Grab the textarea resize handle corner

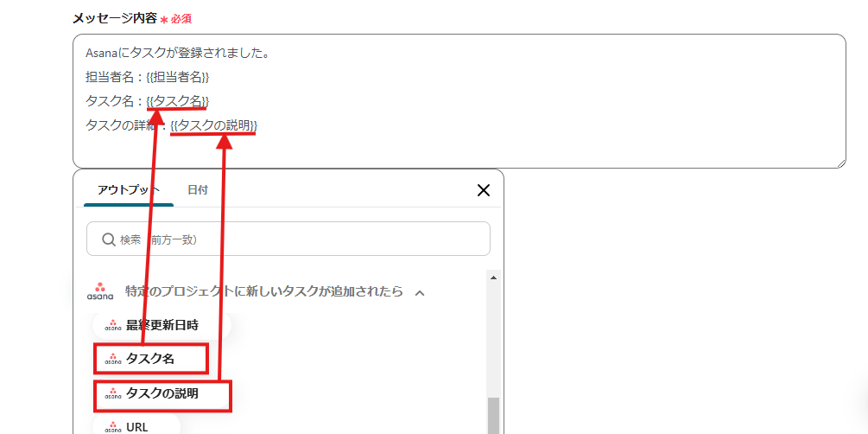841,163
